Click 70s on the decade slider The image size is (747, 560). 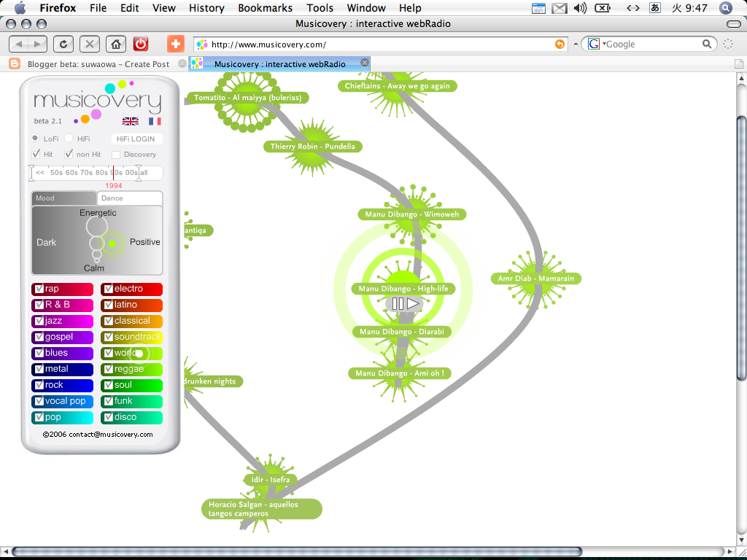tap(86, 173)
